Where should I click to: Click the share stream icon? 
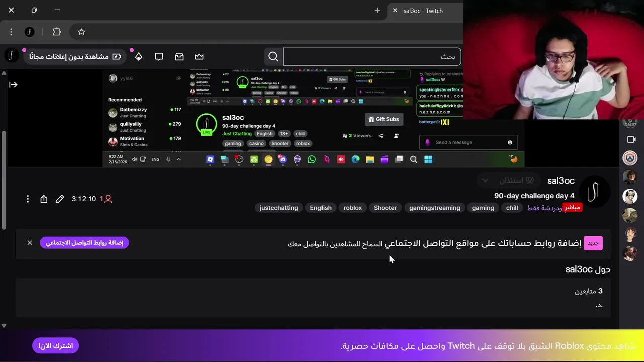point(44,199)
